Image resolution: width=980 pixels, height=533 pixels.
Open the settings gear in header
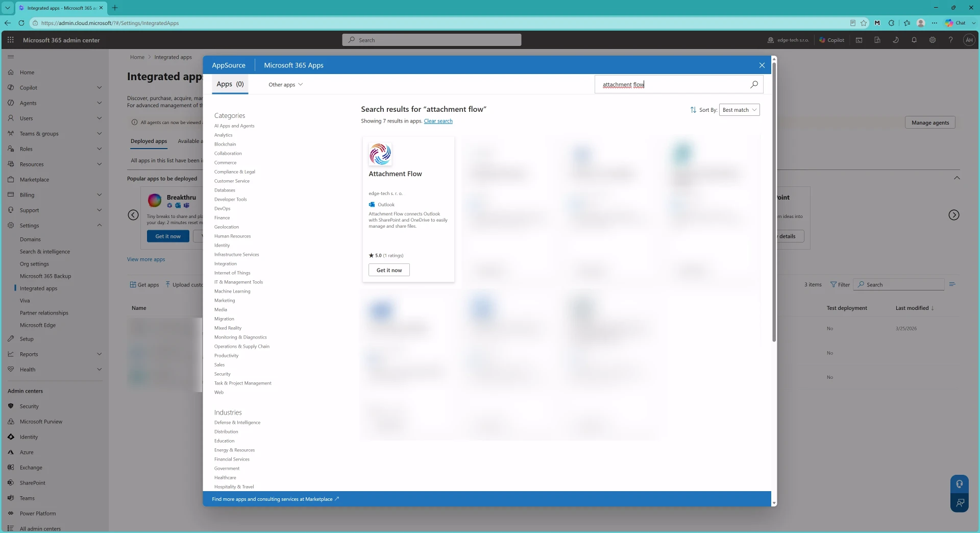[x=932, y=40]
